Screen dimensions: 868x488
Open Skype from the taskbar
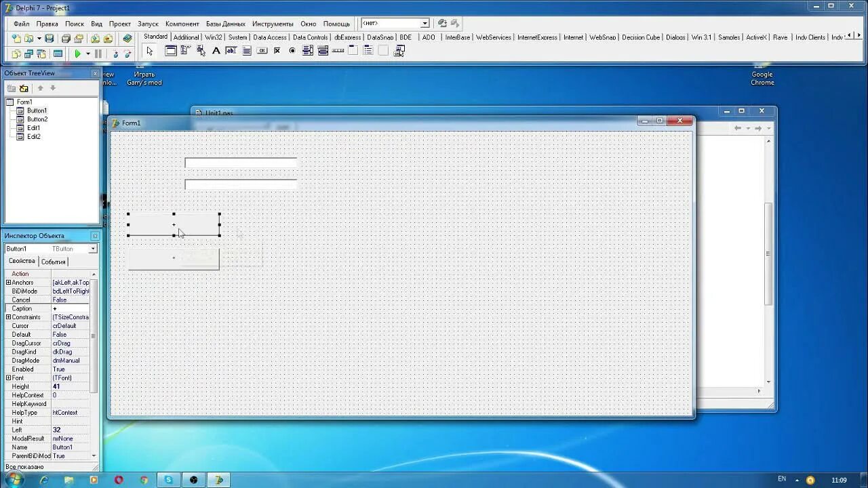(x=169, y=480)
